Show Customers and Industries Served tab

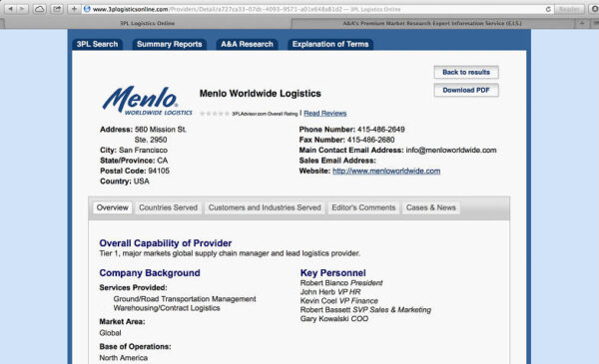tap(265, 207)
